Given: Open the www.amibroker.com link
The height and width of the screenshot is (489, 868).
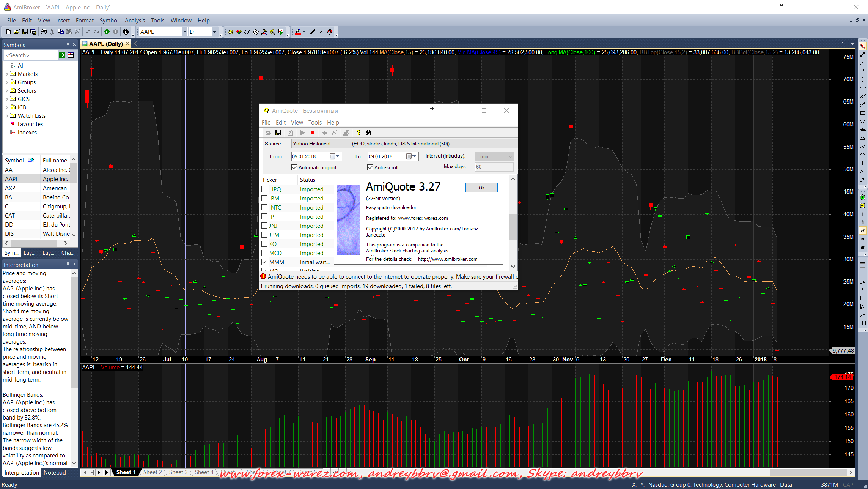Looking at the screenshot, I should [x=448, y=259].
